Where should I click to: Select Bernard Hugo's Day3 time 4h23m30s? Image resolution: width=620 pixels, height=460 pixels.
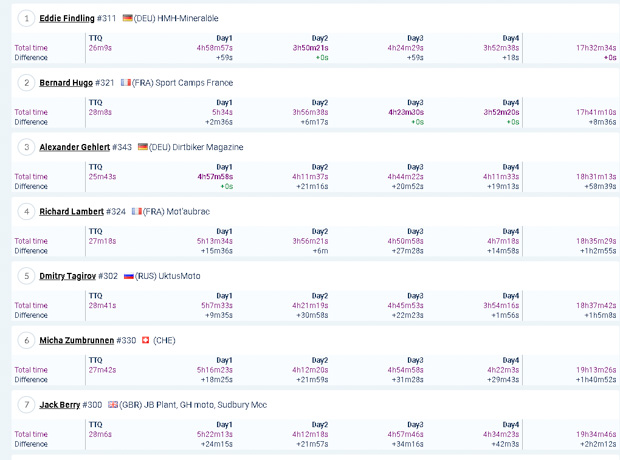(406, 112)
